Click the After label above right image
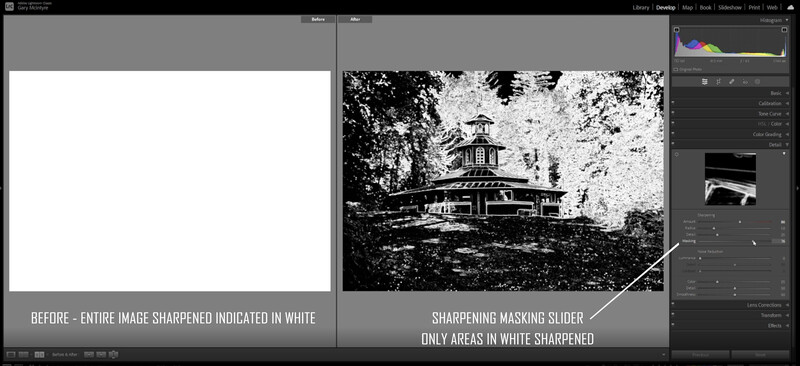The height and width of the screenshot is (366, 800). (x=356, y=19)
